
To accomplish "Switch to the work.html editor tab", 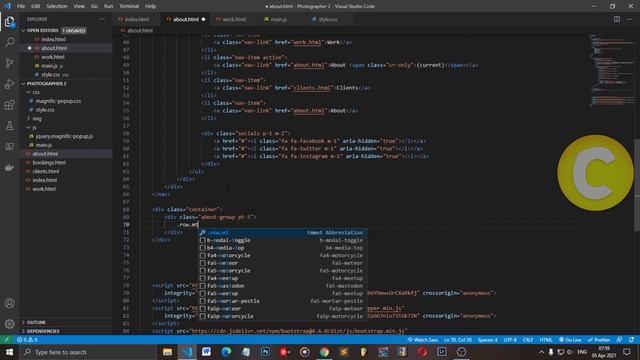I will point(234,19).
